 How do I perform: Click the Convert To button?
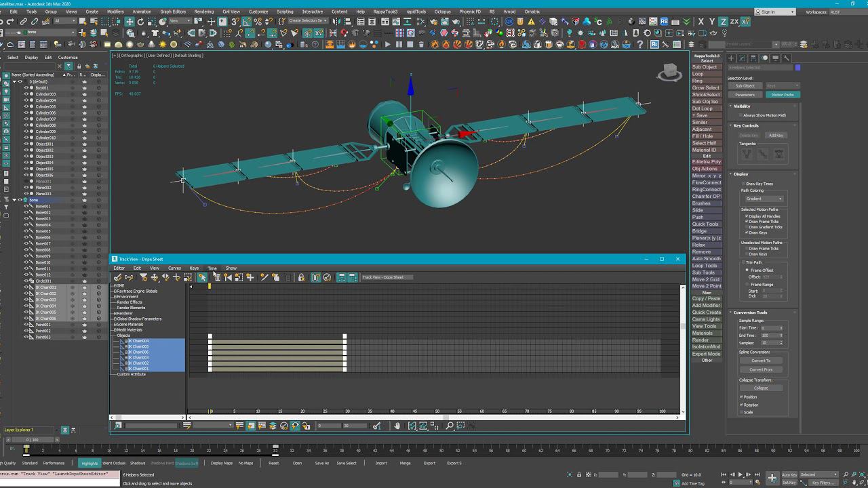click(761, 361)
